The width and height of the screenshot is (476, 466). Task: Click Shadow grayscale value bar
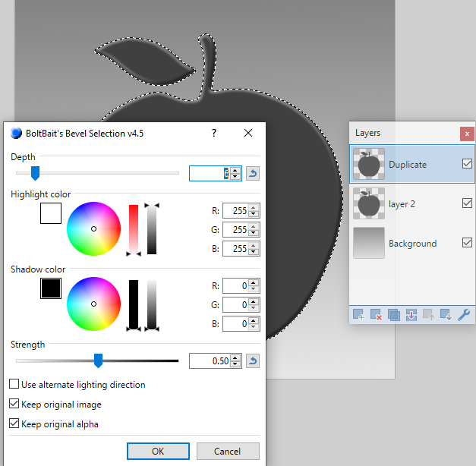coord(152,304)
